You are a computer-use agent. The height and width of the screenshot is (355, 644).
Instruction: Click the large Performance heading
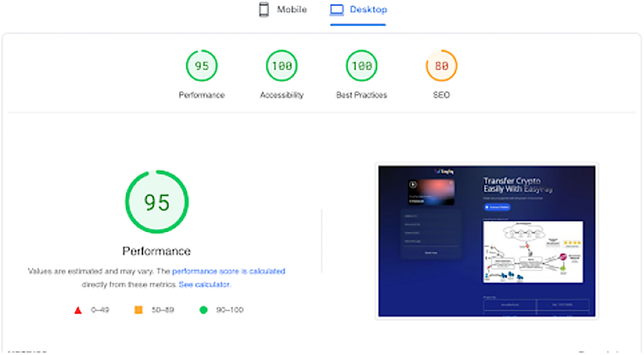157,251
